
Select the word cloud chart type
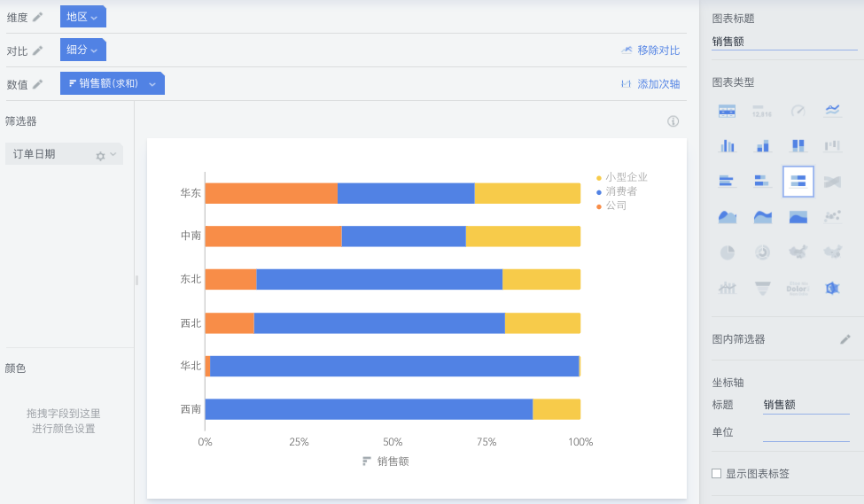pos(798,288)
